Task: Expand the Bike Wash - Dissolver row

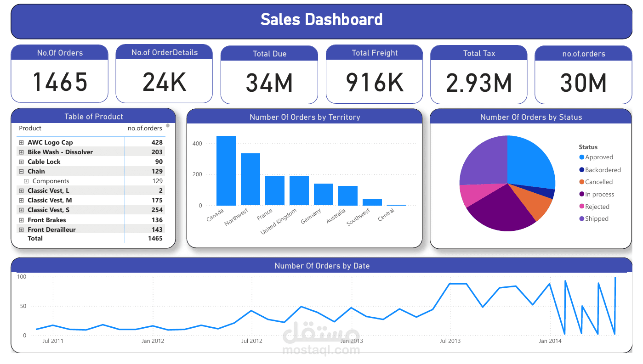Action: (x=21, y=152)
